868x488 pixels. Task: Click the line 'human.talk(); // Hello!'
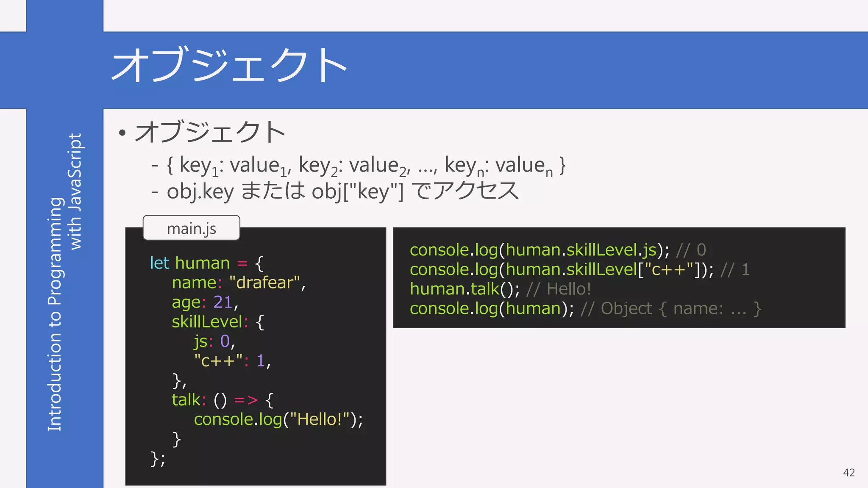point(501,289)
